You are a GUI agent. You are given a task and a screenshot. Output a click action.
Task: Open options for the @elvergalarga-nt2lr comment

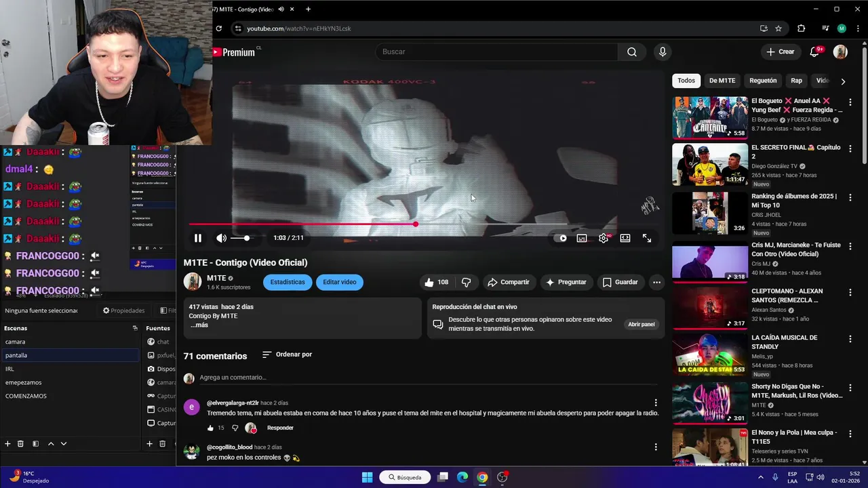pos(655,403)
